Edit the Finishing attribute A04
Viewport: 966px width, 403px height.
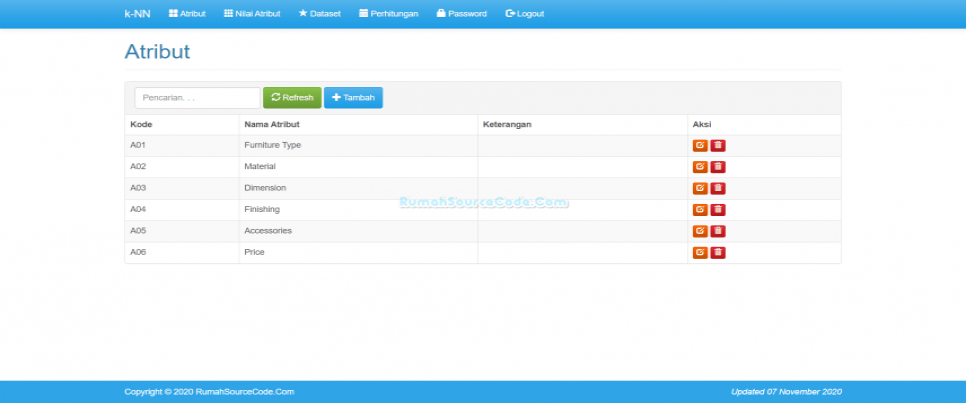[700, 209]
